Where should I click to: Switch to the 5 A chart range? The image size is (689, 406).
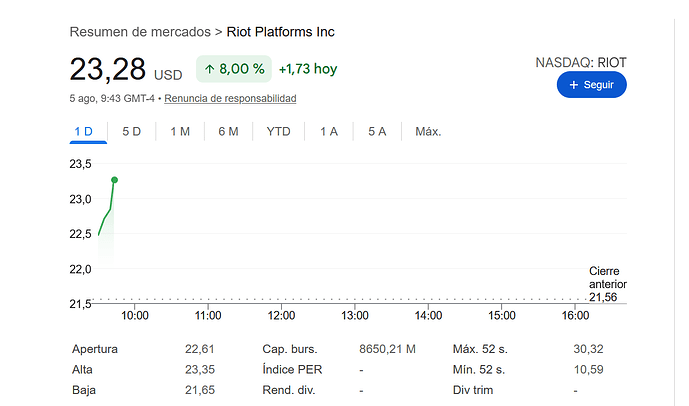[x=377, y=131]
